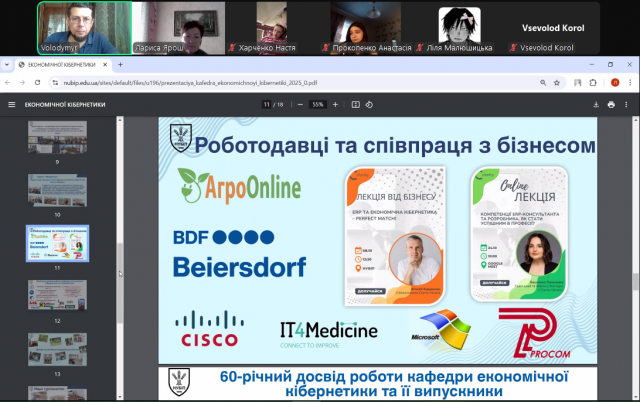Click the 55% zoom level field
The image size is (640, 402).
pyautogui.click(x=318, y=104)
